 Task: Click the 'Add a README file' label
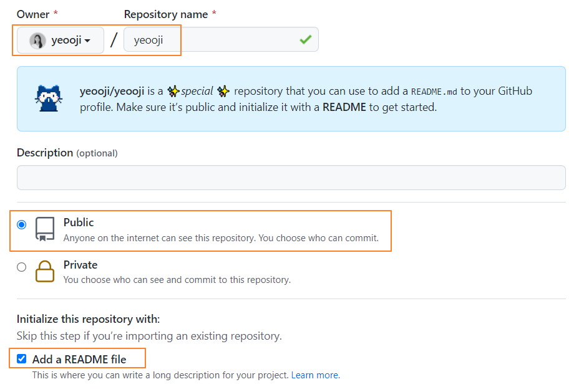[79, 359]
